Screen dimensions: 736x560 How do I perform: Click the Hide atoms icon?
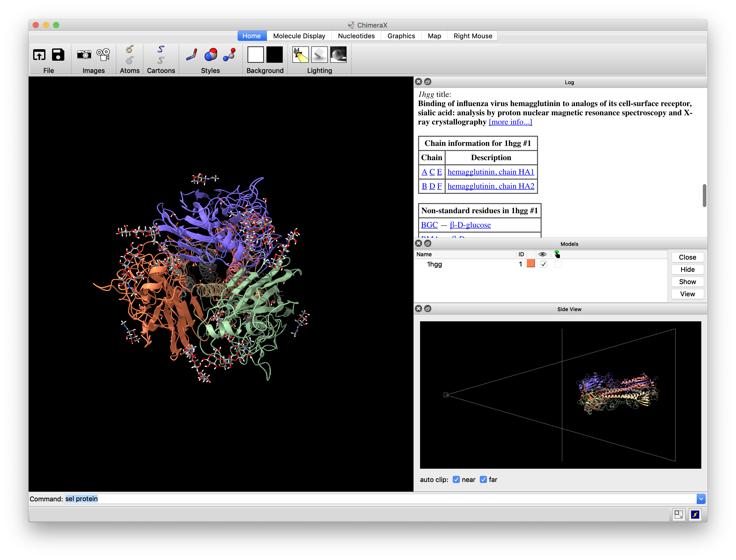coord(130,60)
